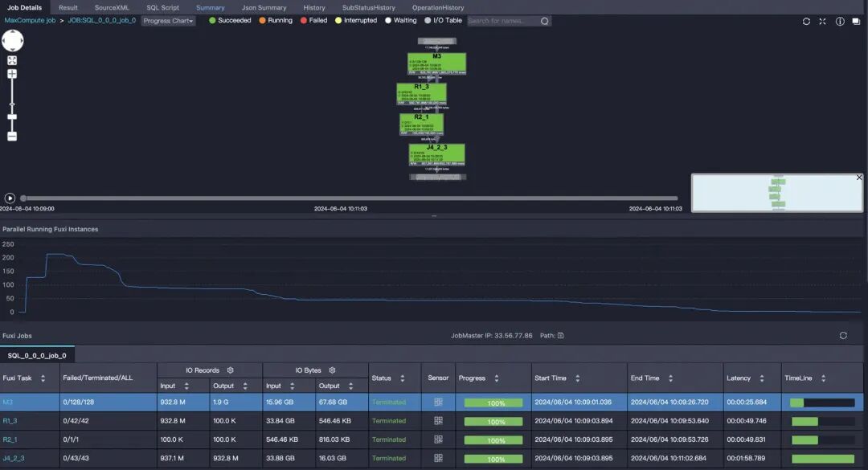This screenshot has width=868, height=470.
Task: Toggle the I/O Table legend filter
Action: click(444, 20)
